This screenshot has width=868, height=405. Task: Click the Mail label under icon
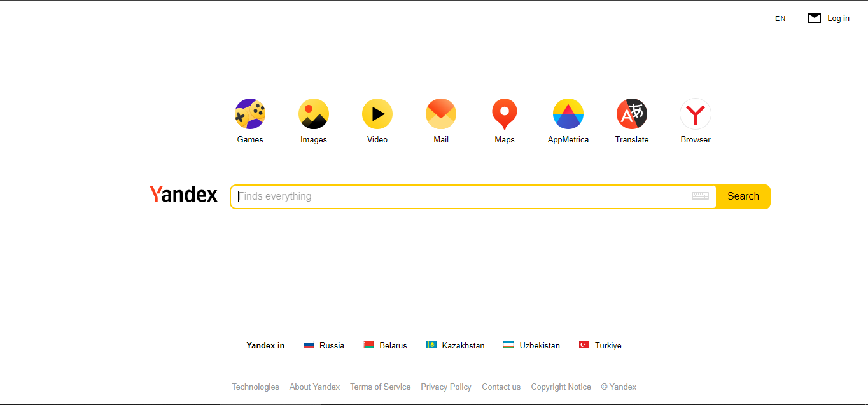point(441,139)
